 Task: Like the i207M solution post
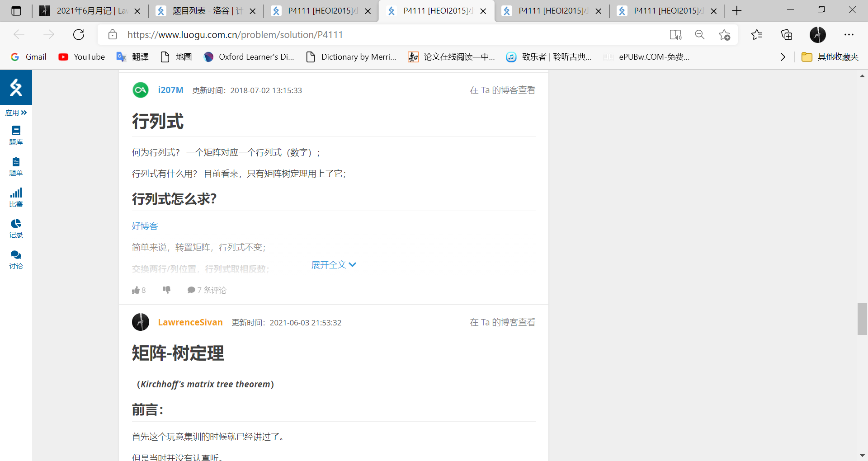coord(139,290)
